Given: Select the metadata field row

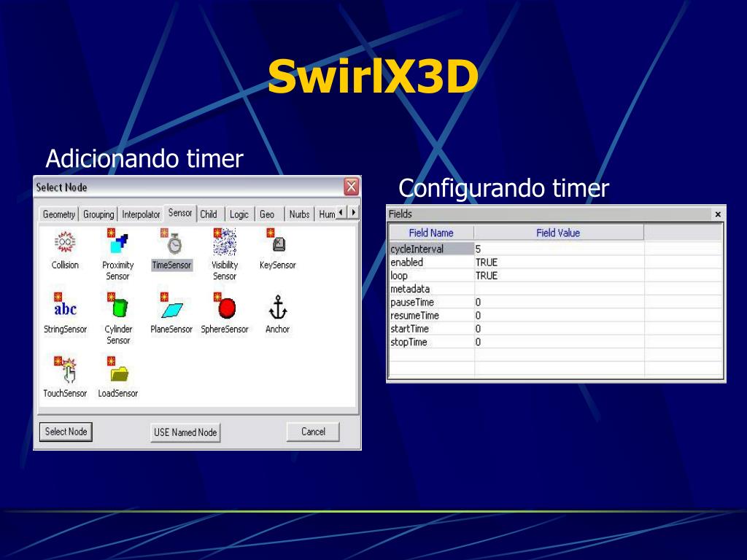Looking at the screenshot, I should 555,289.
